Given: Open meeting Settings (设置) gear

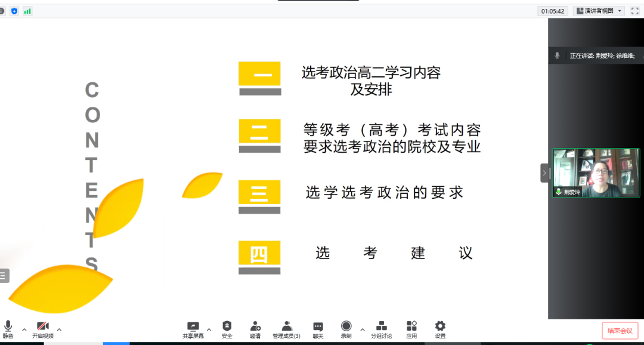Looking at the screenshot, I should pyautogui.click(x=440, y=329).
